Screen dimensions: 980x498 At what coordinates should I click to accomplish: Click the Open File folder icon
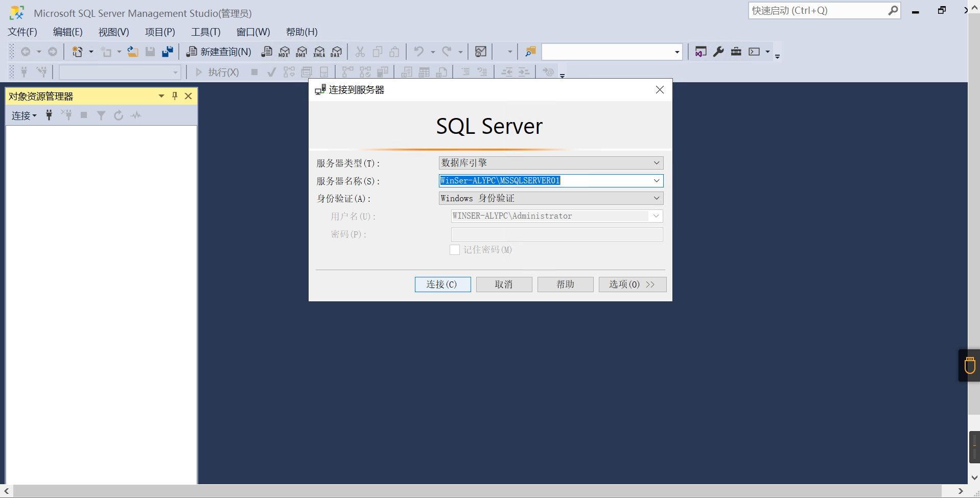(133, 52)
